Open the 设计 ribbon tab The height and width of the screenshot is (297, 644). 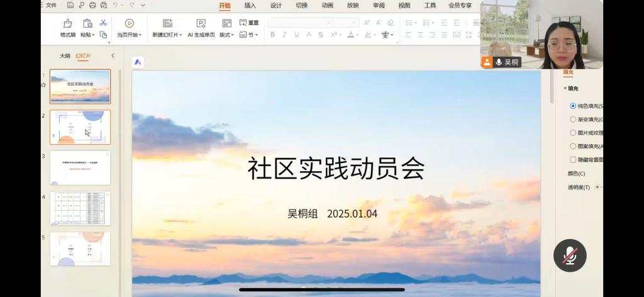coord(276,6)
